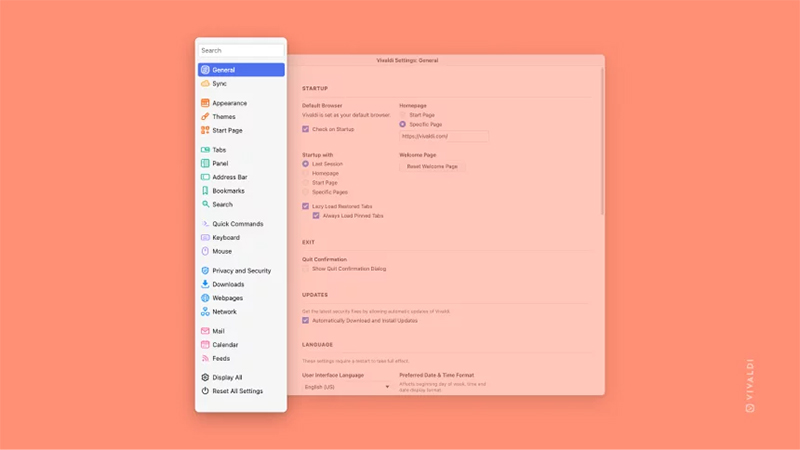This screenshot has width=800, height=450.
Task: Click the Reset Welcome Page button
Action: [432, 167]
